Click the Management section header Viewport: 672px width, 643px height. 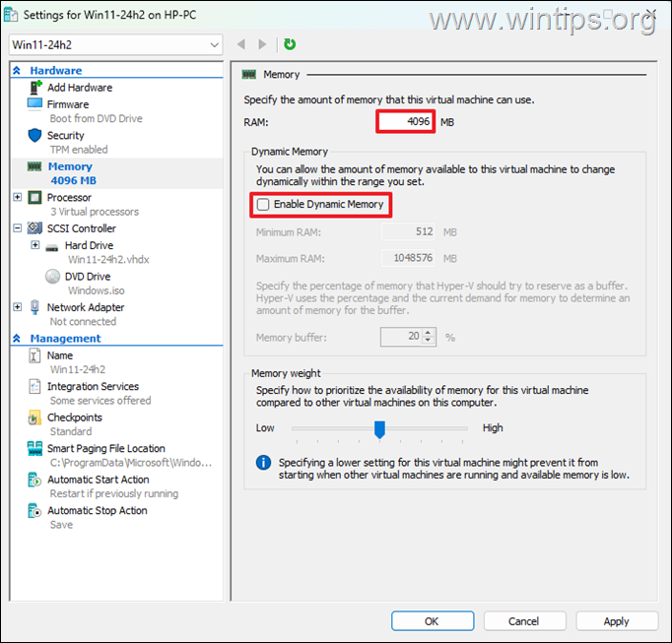(65, 339)
